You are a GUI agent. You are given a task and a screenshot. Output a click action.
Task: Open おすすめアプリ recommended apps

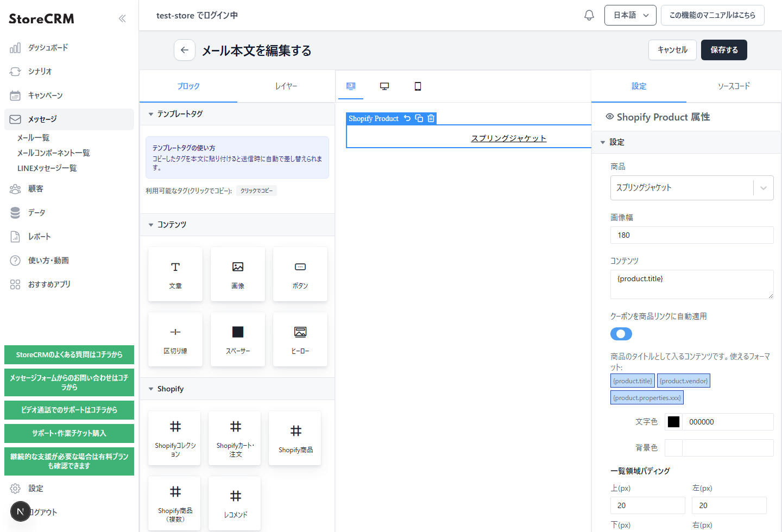tap(69, 284)
